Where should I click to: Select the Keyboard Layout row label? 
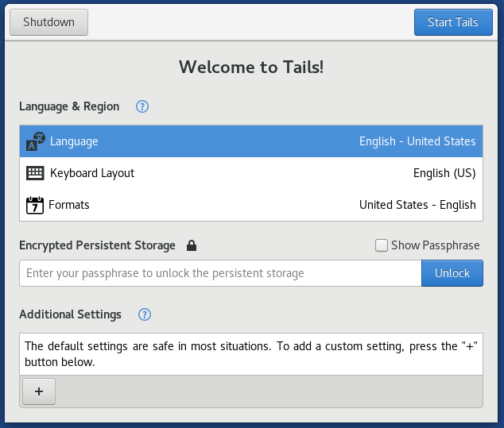point(92,173)
